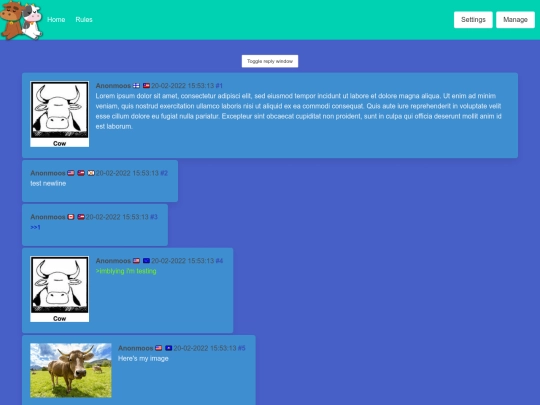Click Anonmoos name on post #5
The image size is (540, 405).
tap(136, 348)
